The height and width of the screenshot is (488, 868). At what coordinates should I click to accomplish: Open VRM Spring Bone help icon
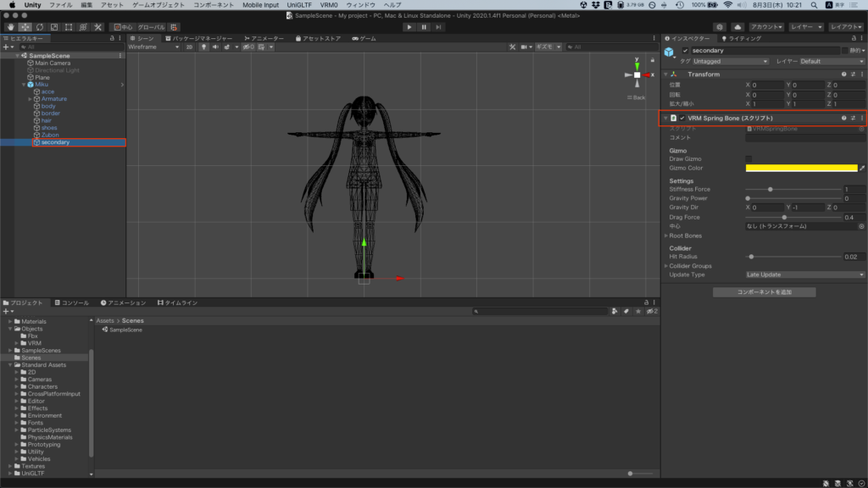coord(843,118)
